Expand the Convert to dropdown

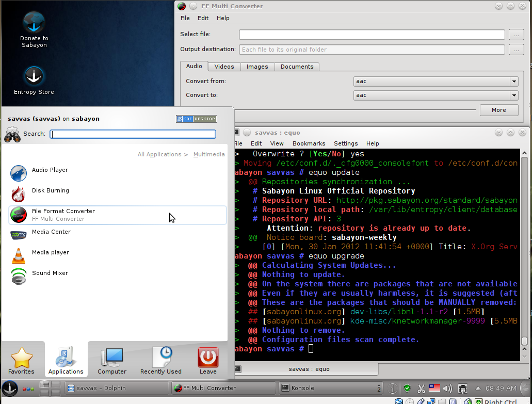point(513,95)
